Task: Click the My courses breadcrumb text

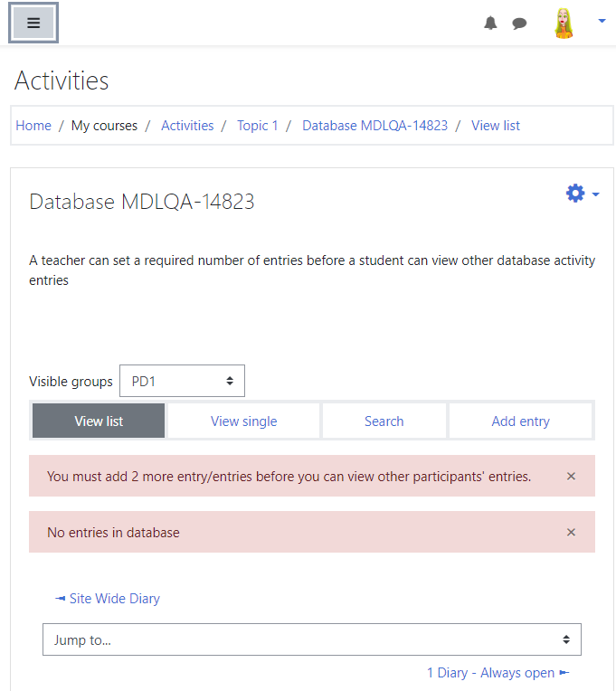Action: 104,126
